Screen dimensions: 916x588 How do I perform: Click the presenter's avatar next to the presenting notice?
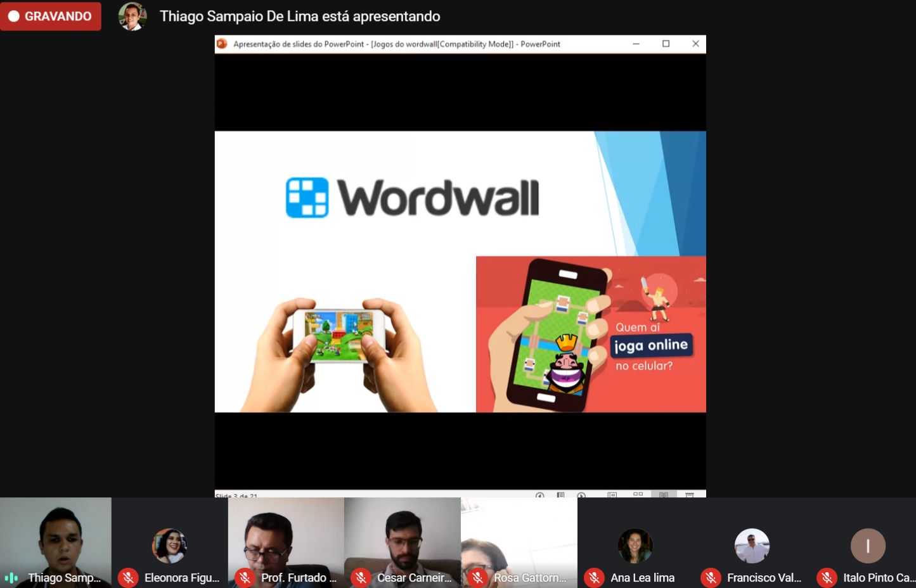tap(132, 16)
